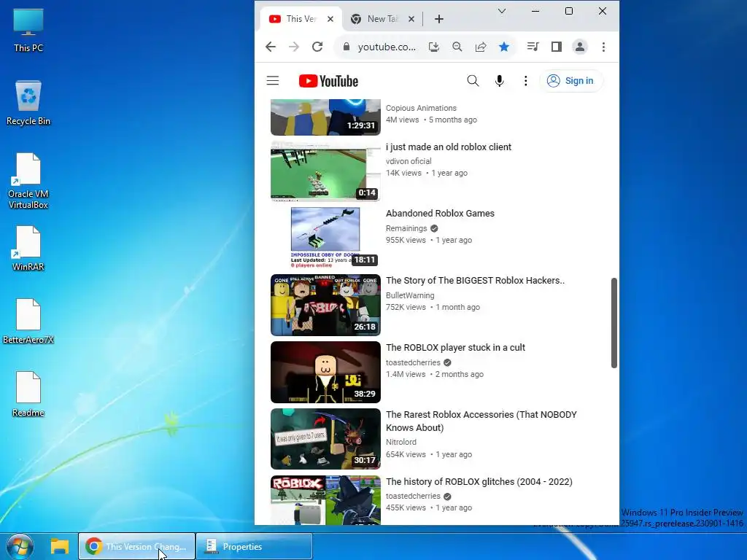Open Nitrolord channel name
747x560 pixels.
401,443
